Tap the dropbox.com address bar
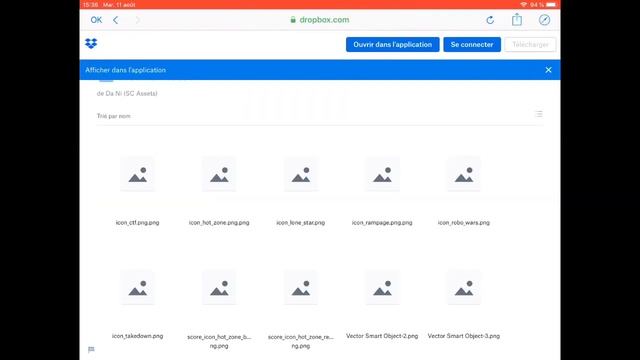This screenshot has width=640, height=360. (320, 20)
